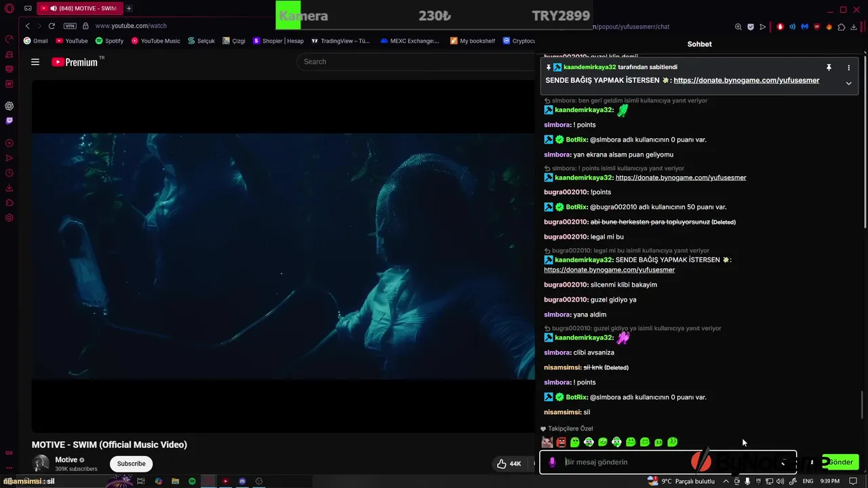Subscribe to the Motive channel
The height and width of the screenshot is (488, 868).
tap(132, 464)
